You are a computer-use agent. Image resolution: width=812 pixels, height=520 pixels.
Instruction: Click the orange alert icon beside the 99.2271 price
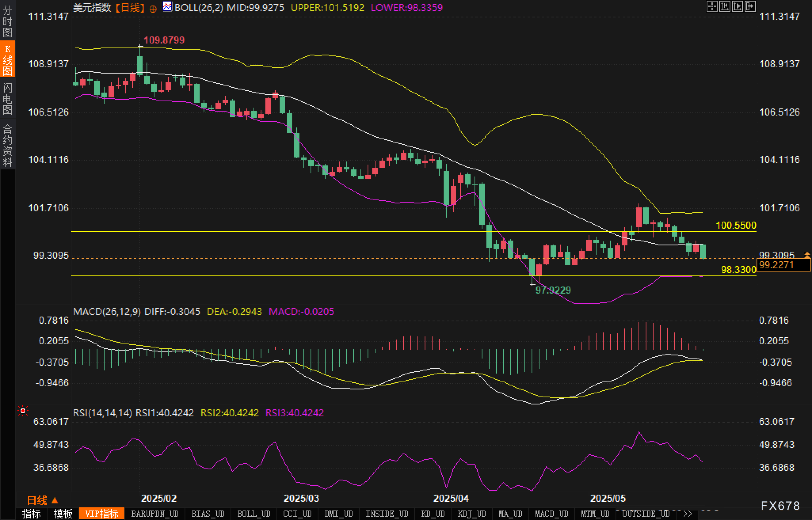coord(807,255)
